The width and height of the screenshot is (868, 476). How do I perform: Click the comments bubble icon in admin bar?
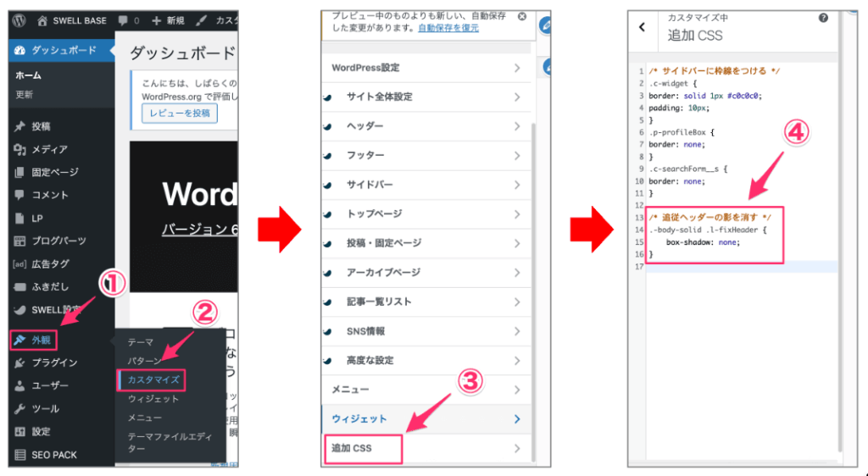click(124, 19)
